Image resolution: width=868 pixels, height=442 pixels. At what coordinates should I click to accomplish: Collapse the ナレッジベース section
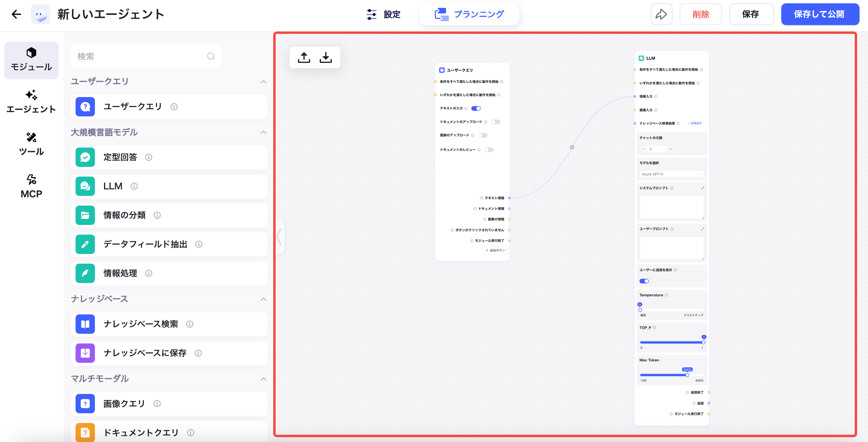(264, 299)
